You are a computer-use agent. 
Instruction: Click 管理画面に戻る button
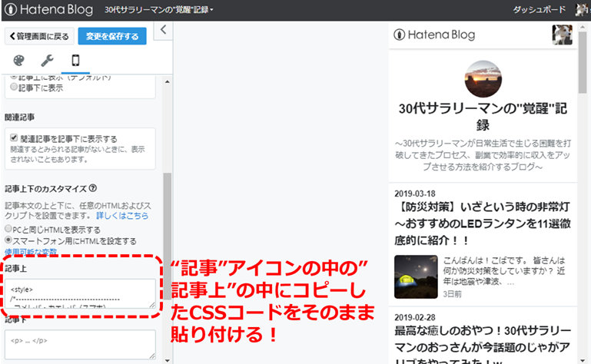[x=39, y=36]
